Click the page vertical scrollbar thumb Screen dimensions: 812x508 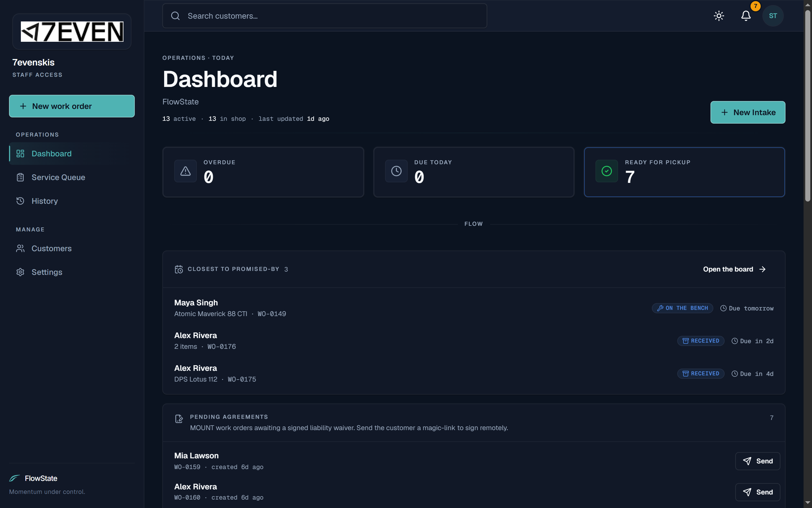point(808,106)
